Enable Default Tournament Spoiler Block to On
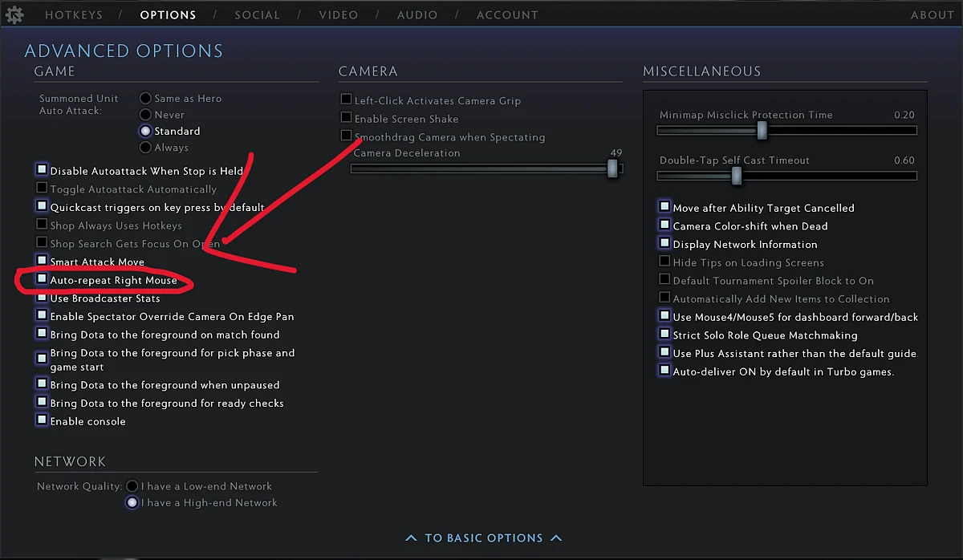Screen dimensions: 963x560 click(x=664, y=280)
